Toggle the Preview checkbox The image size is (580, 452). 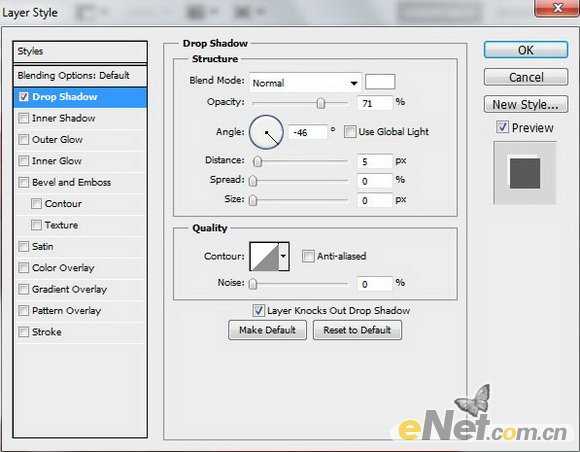[x=502, y=128]
